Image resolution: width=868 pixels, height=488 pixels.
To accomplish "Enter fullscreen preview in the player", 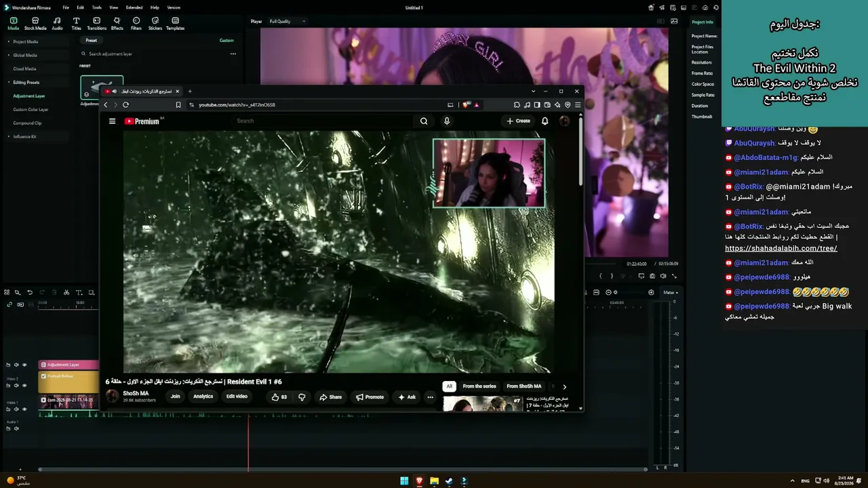I will (674, 276).
